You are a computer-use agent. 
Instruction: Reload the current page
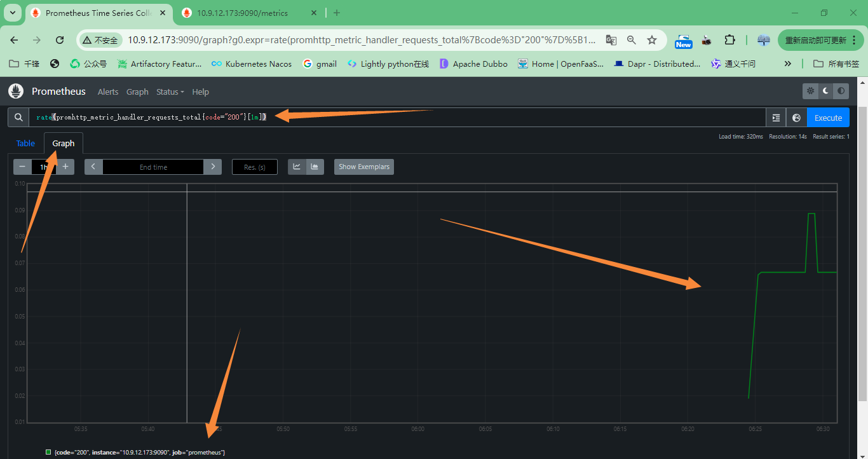(x=60, y=39)
